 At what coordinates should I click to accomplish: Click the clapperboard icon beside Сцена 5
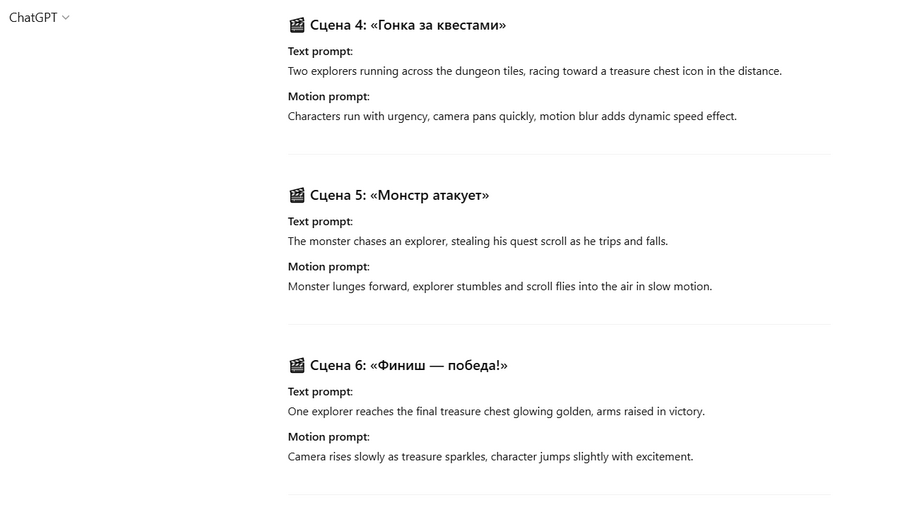(x=296, y=195)
